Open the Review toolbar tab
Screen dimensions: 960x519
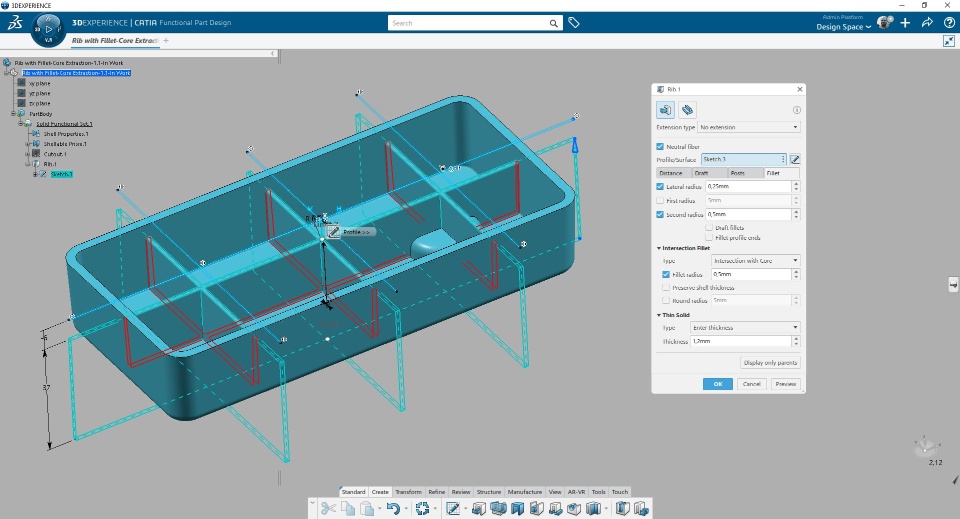point(461,492)
